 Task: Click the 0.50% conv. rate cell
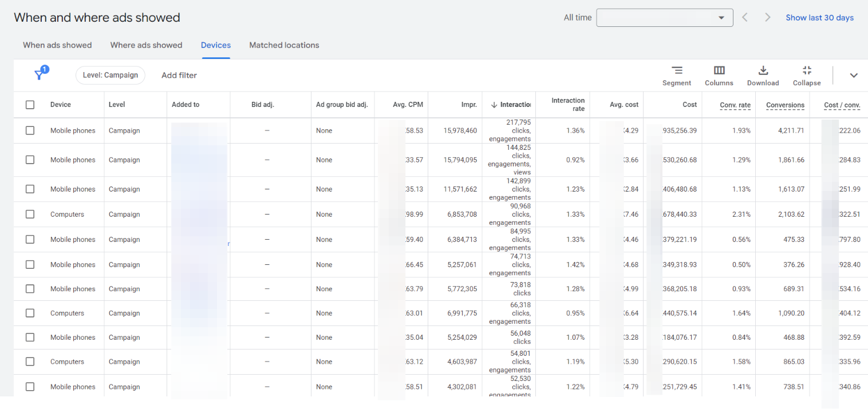click(x=741, y=264)
